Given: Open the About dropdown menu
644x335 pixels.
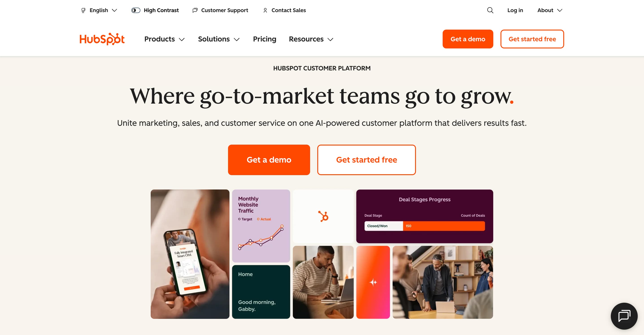Looking at the screenshot, I should pos(550,10).
